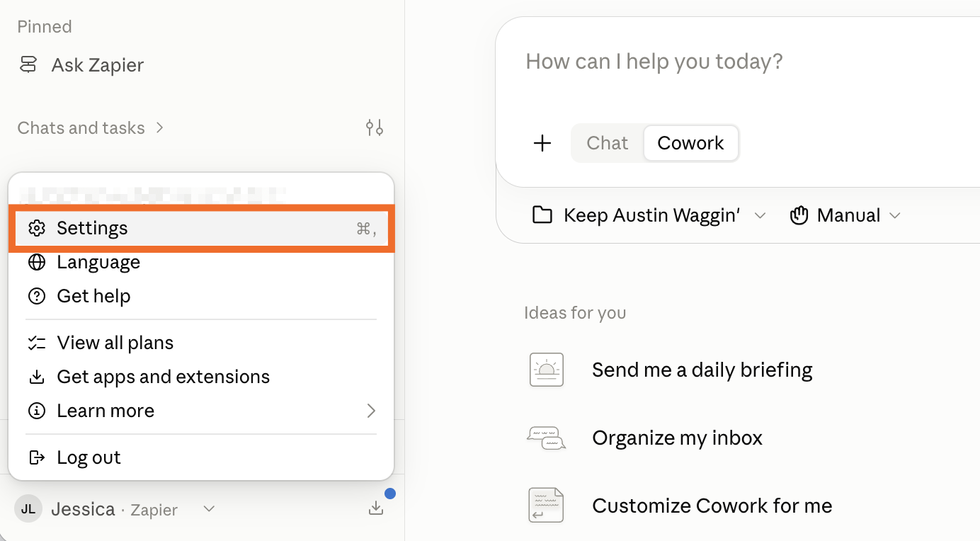This screenshot has width=980, height=541.
Task: Expand Chats and tasks chevron
Action: click(x=160, y=127)
